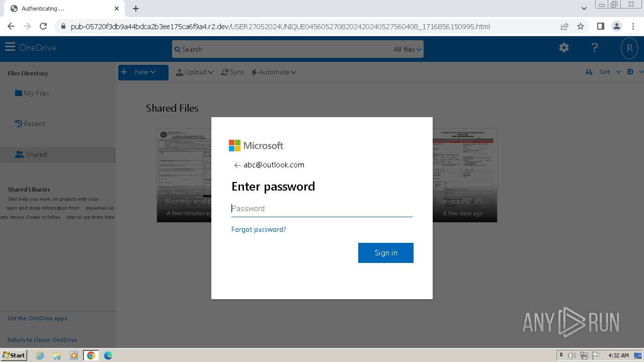Open a new browser tab

coord(136,9)
